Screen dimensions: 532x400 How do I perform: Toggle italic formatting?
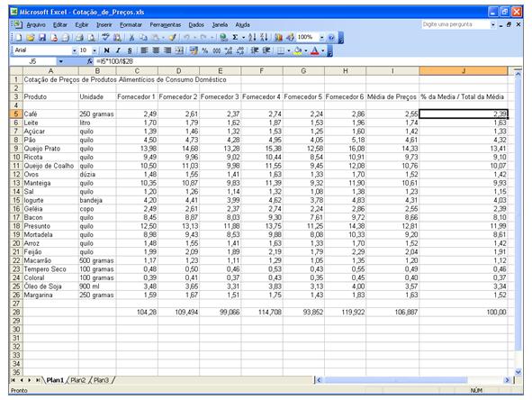(x=118, y=50)
